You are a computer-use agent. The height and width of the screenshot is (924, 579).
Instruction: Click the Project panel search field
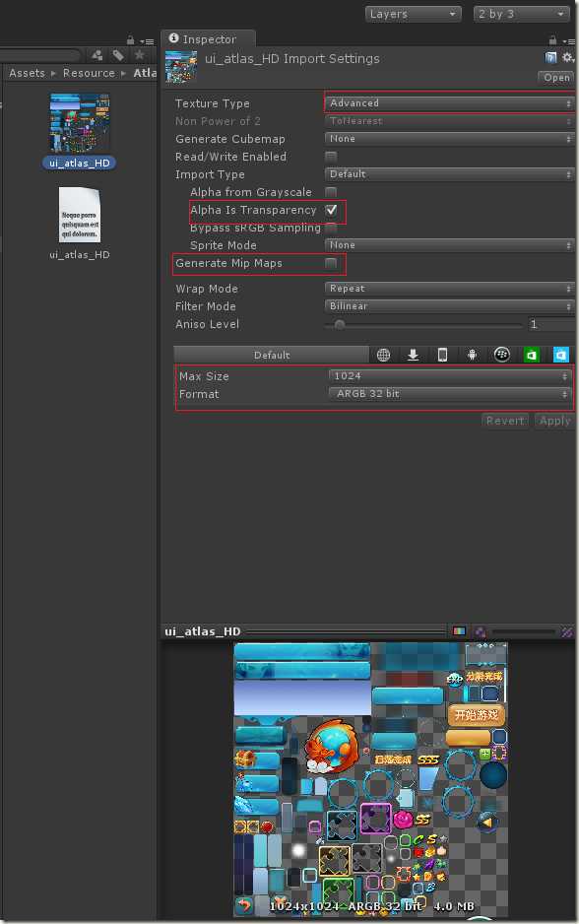[x=39, y=55]
